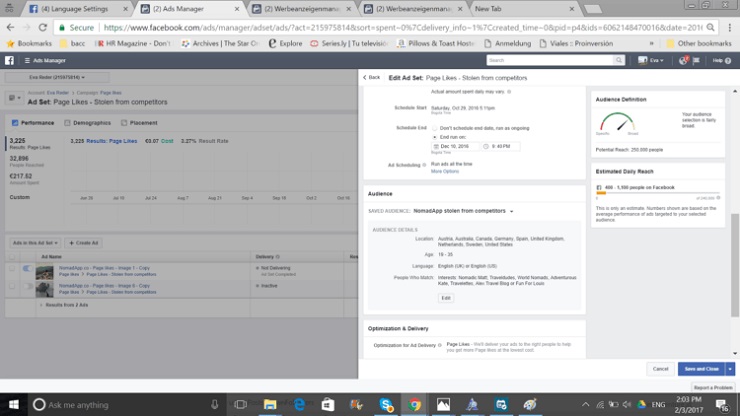Open the view selector dropdown left of breadcrumb
Viewport: 740px width, 416px height.
pos(15,98)
